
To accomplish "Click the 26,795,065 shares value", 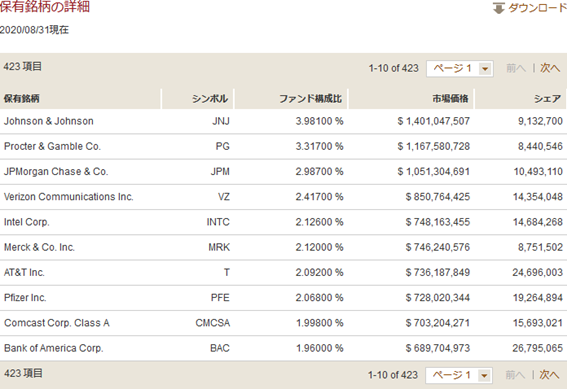I will coord(537,349).
